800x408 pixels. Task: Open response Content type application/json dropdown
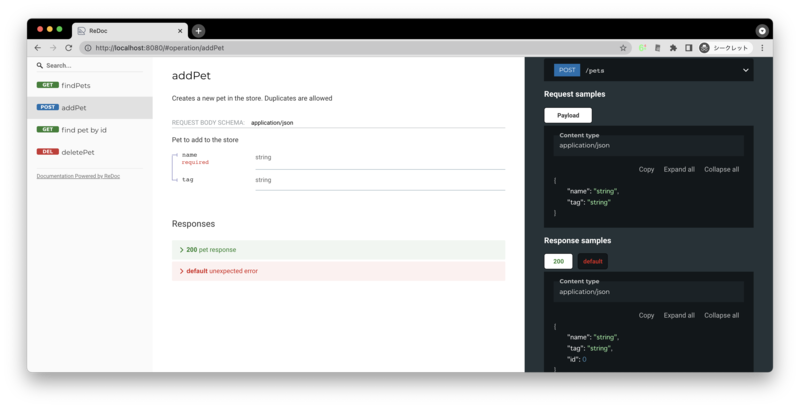tap(648, 292)
